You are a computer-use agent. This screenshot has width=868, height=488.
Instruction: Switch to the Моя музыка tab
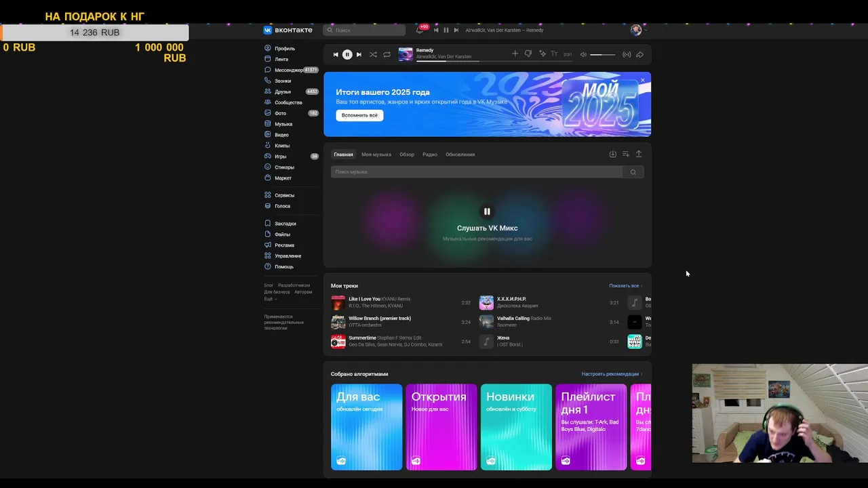376,155
